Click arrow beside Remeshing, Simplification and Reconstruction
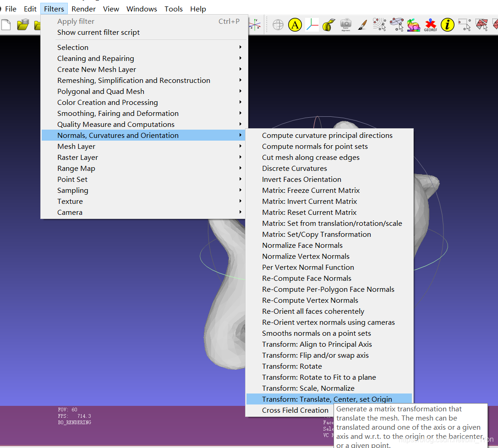Image resolution: width=498 pixels, height=448 pixels. pos(241,80)
